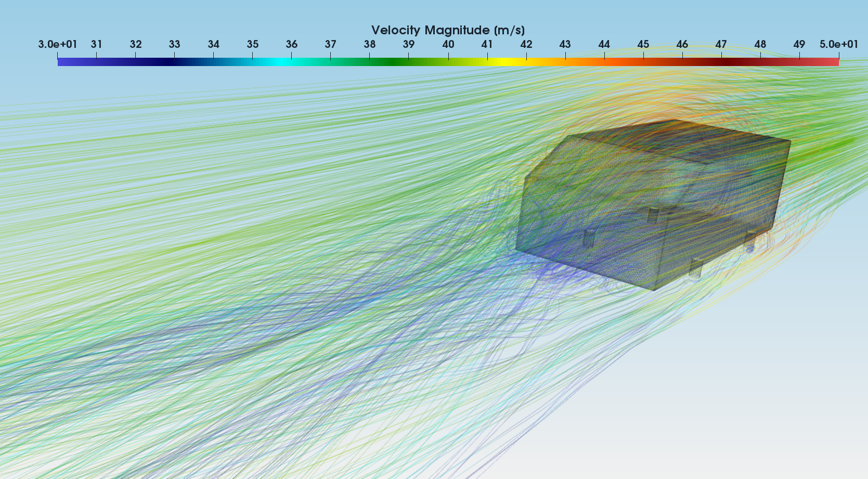
Task: Click the 48 tick label on legend
Action: (760, 45)
